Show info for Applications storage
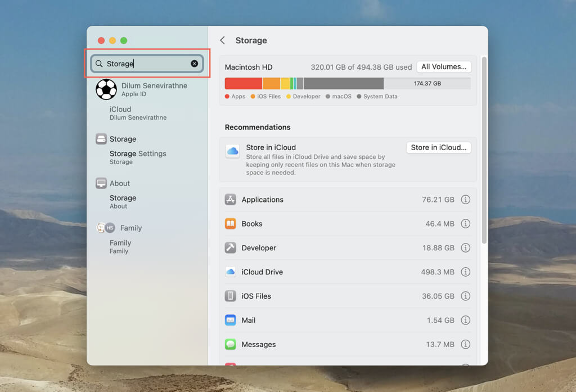Viewport: 576px width, 392px height. (465, 200)
